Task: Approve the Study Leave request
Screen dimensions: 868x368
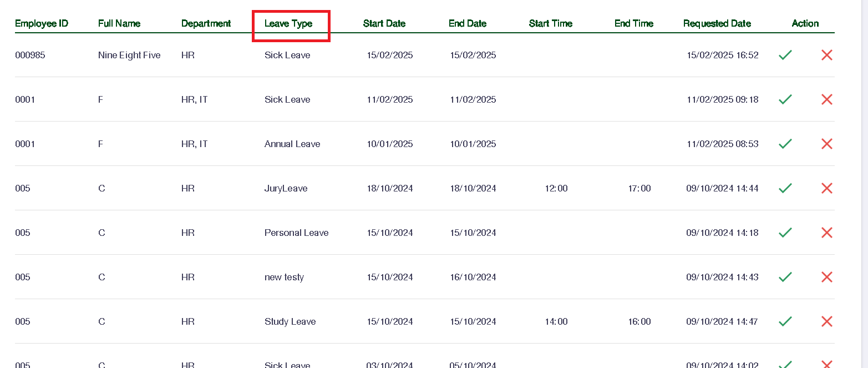Action: pos(785,321)
